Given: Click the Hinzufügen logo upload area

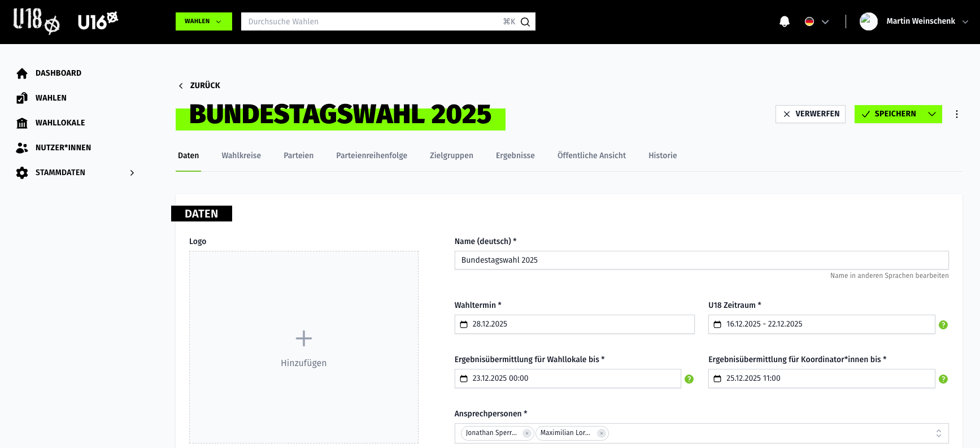Looking at the screenshot, I should (x=304, y=347).
